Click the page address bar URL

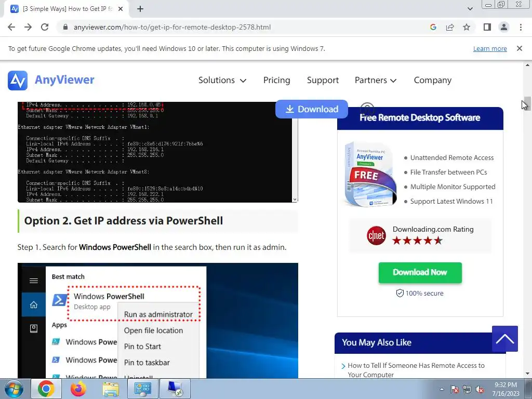(172, 27)
